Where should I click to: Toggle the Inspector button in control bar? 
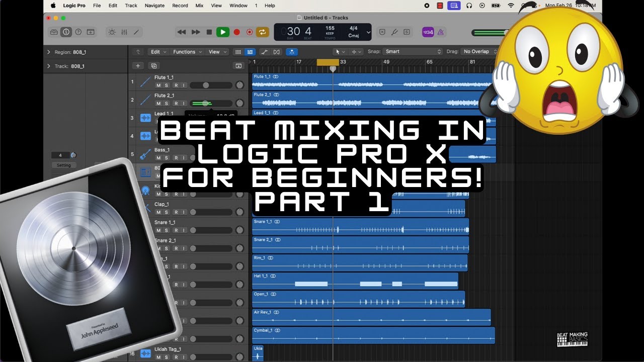point(66,32)
